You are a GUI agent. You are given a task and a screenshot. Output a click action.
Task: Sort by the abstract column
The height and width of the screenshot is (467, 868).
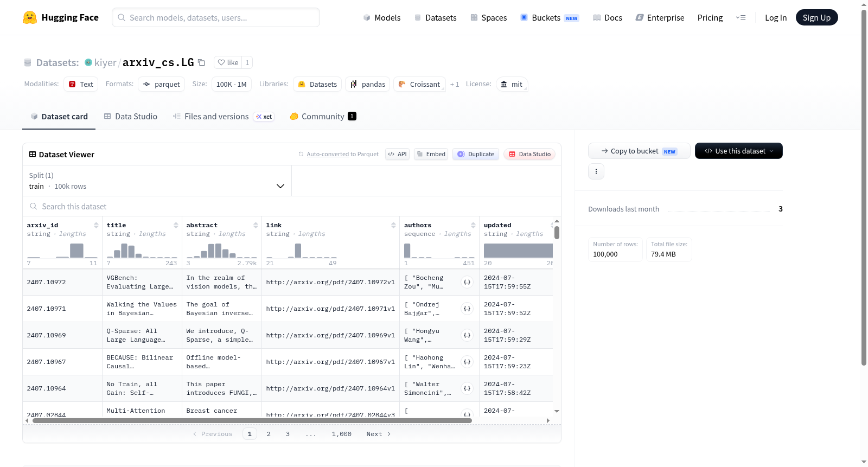(256, 225)
